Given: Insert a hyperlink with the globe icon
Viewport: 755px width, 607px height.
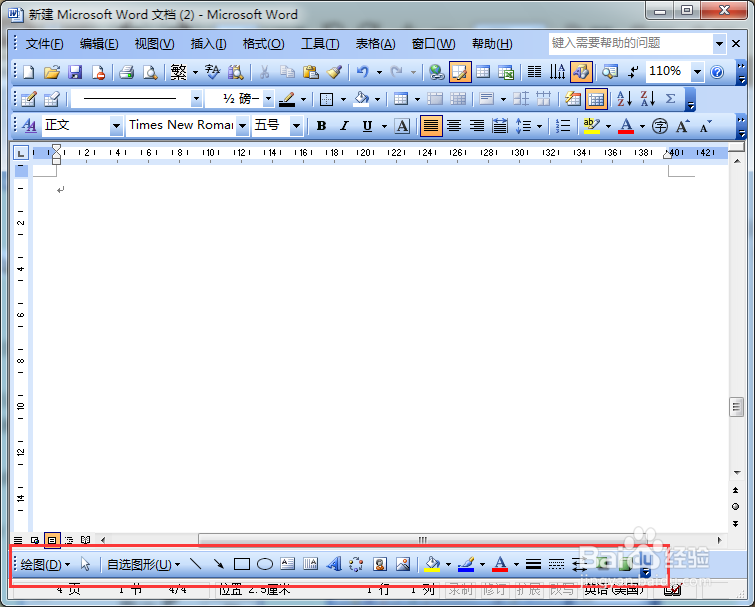Looking at the screenshot, I should pyautogui.click(x=437, y=72).
